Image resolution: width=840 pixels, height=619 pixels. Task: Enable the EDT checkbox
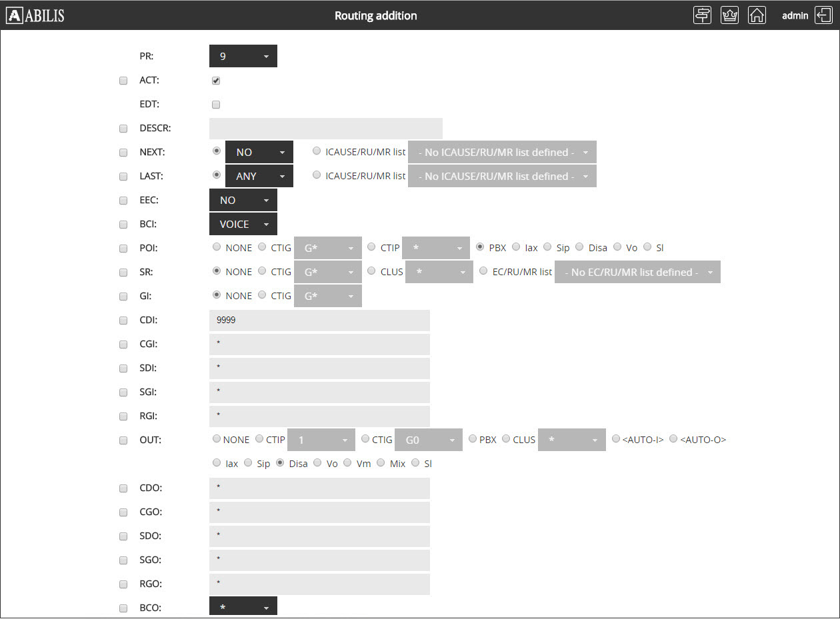(216, 105)
